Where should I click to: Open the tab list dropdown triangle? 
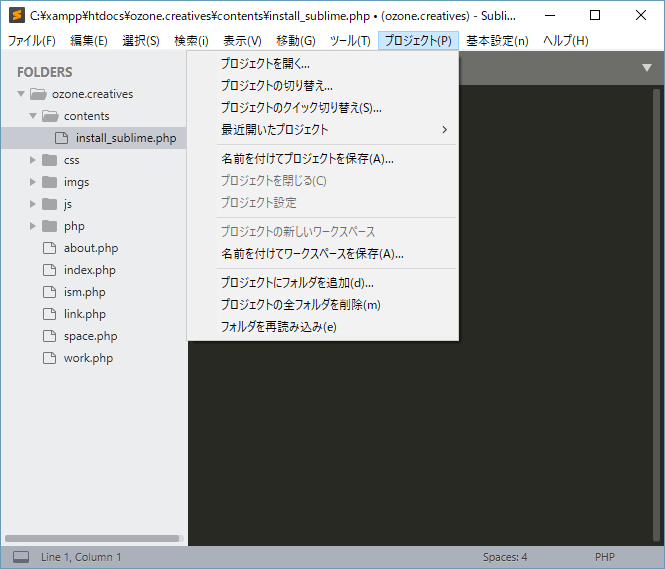646,68
